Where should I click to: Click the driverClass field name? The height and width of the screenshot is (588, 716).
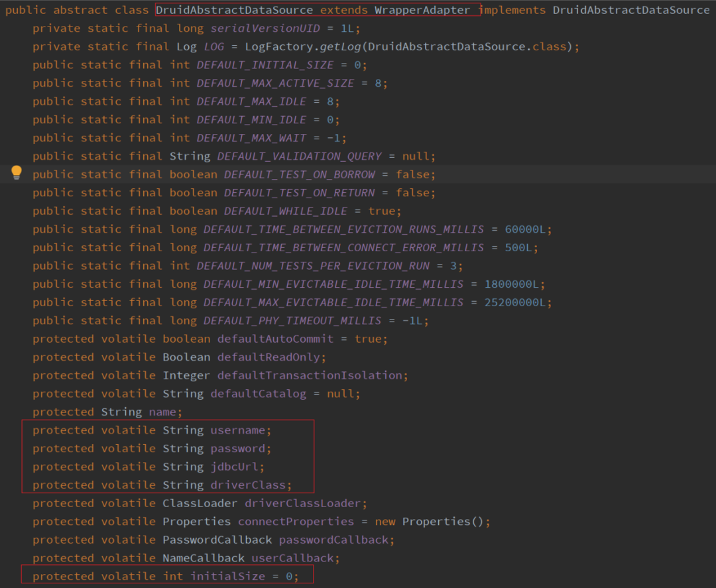click(x=248, y=485)
